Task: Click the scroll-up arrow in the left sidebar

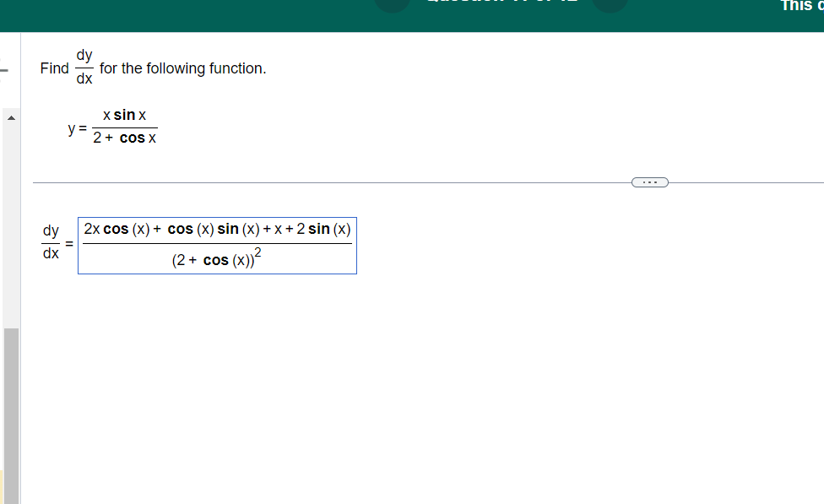Action: (x=10, y=117)
